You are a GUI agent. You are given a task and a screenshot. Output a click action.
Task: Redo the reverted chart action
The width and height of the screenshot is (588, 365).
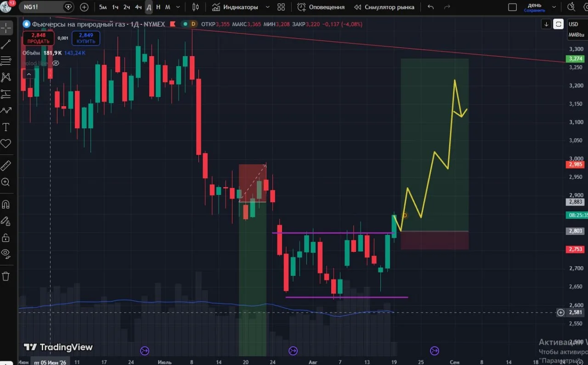tap(447, 7)
